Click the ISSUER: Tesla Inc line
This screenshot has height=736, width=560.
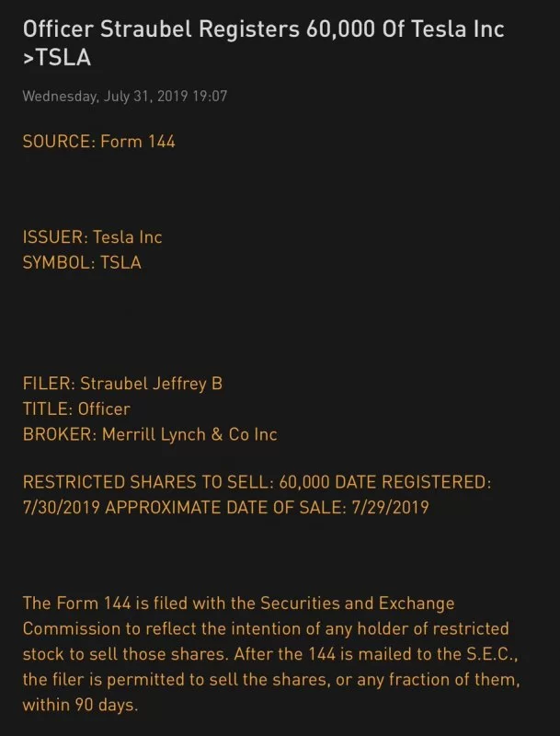click(x=92, y=237)
